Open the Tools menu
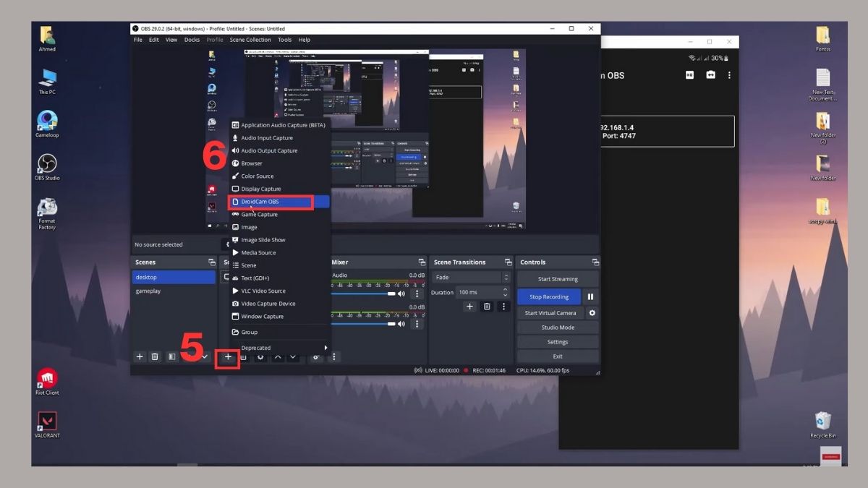868x488 pixels. [285, 40]
